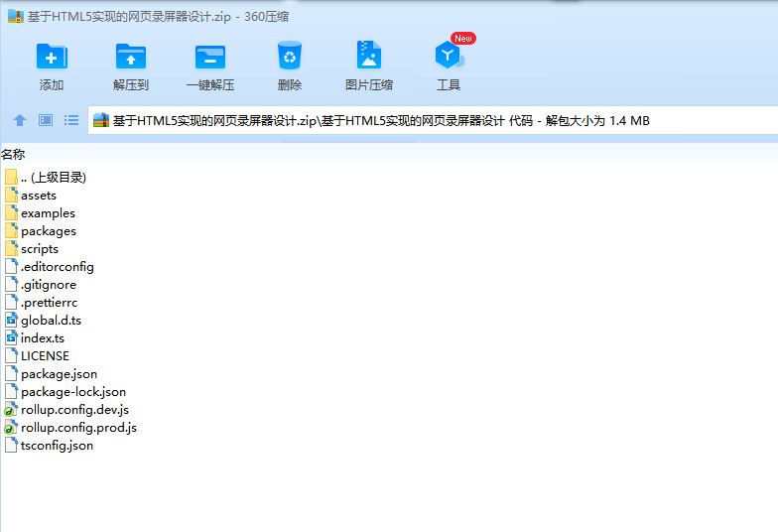This screenshot has height=532, width=778.
Task: Click the packages folder icon
Action: (x=12, y=230)
